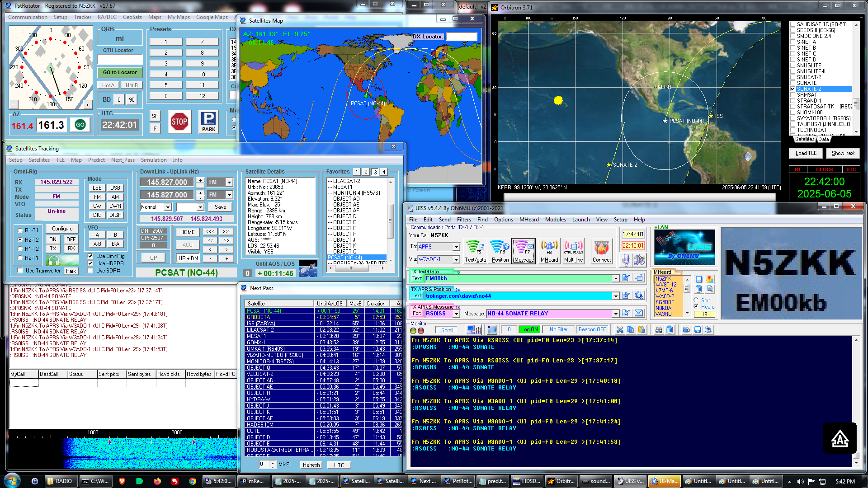Click the Connect antenna icon in UISS
This screenshot has width=868, height=488.
tap(601, 251)
